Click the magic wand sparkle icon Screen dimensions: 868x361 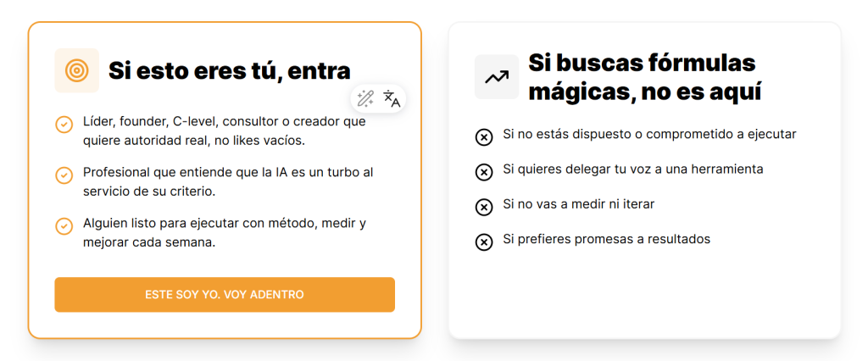(365, 98)
